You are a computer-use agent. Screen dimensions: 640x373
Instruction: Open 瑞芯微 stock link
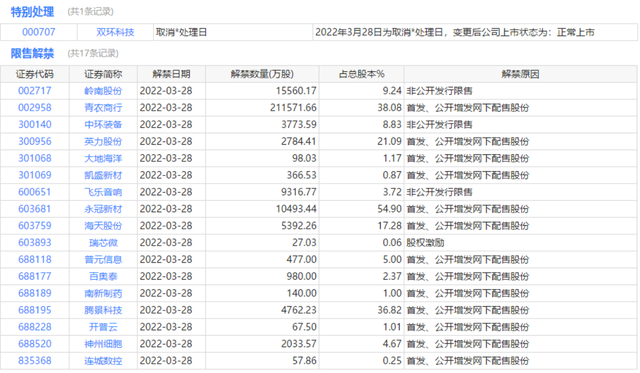click(103, 243)
